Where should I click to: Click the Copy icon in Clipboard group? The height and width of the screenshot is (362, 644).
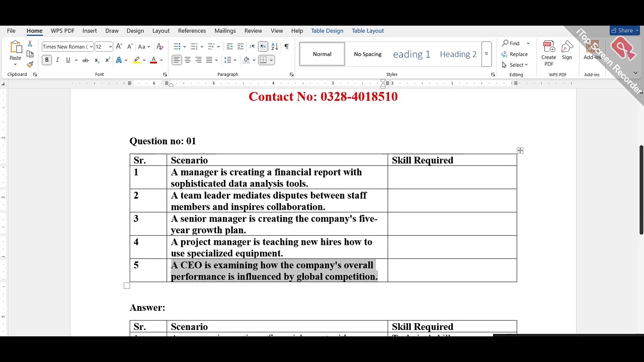click(30, 54)
